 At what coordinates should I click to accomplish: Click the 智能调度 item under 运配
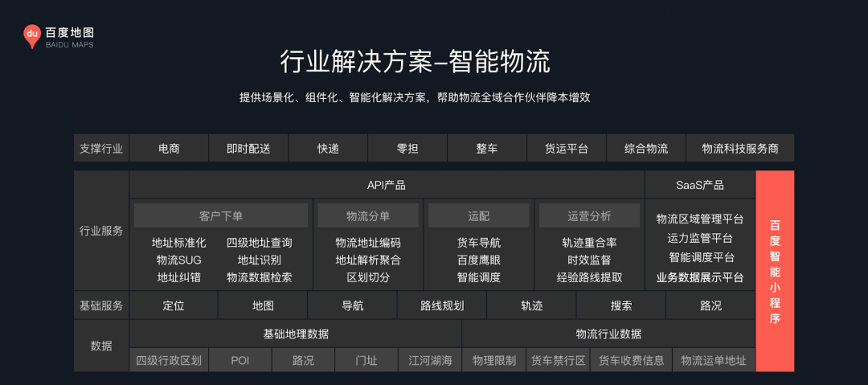pyautogui.click(x=479, y=277)
